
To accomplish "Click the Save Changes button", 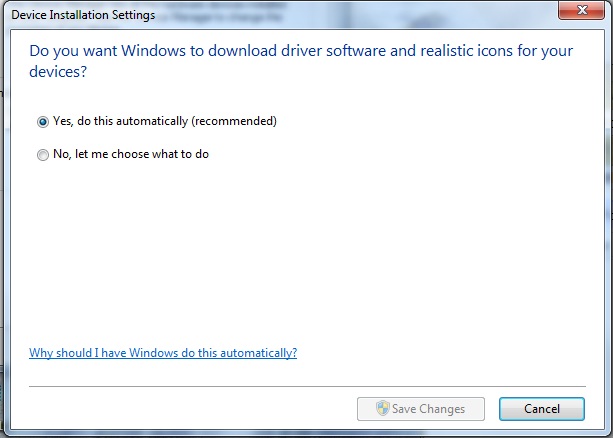I will 421,409.
